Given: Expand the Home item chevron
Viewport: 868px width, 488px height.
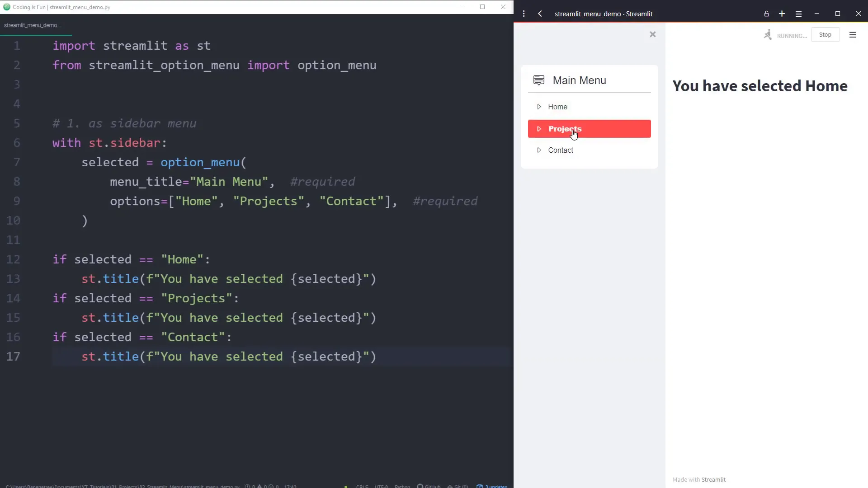Looking at the screenshot, I should tap(539, 107).
